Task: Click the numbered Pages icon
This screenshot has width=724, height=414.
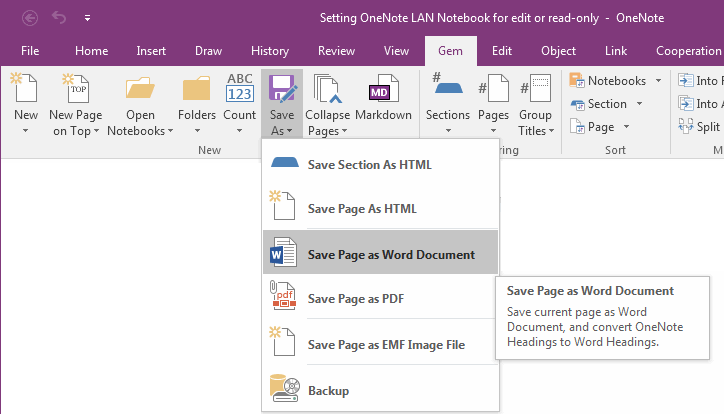Action: [x=493, y=87]
